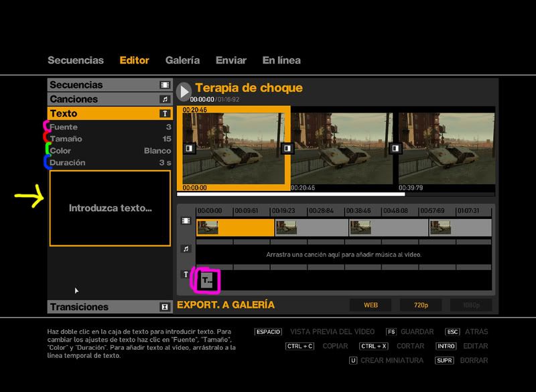Change the Tamaño value of 15
The width and height of the screenshot is (536, 392).
point(110,139)
